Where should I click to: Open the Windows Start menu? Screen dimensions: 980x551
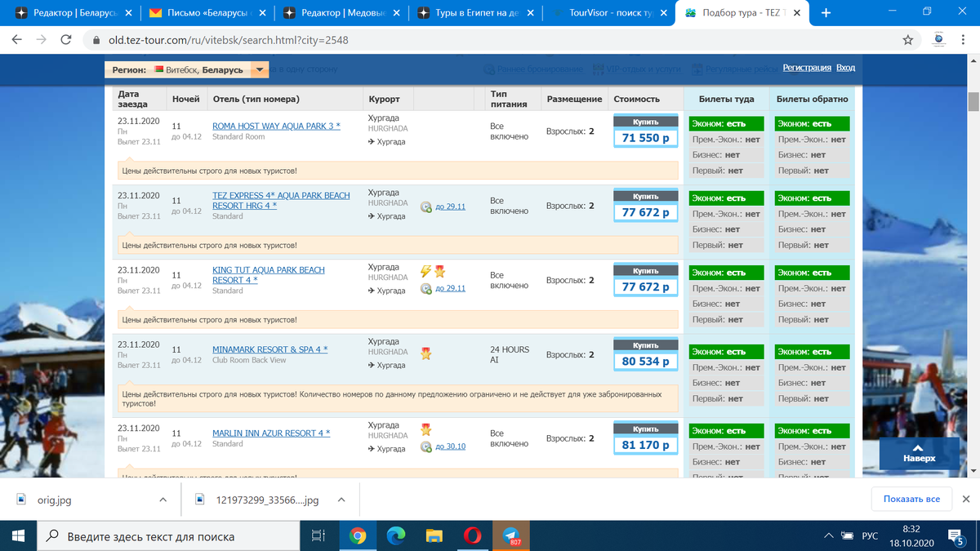point(18,535)
